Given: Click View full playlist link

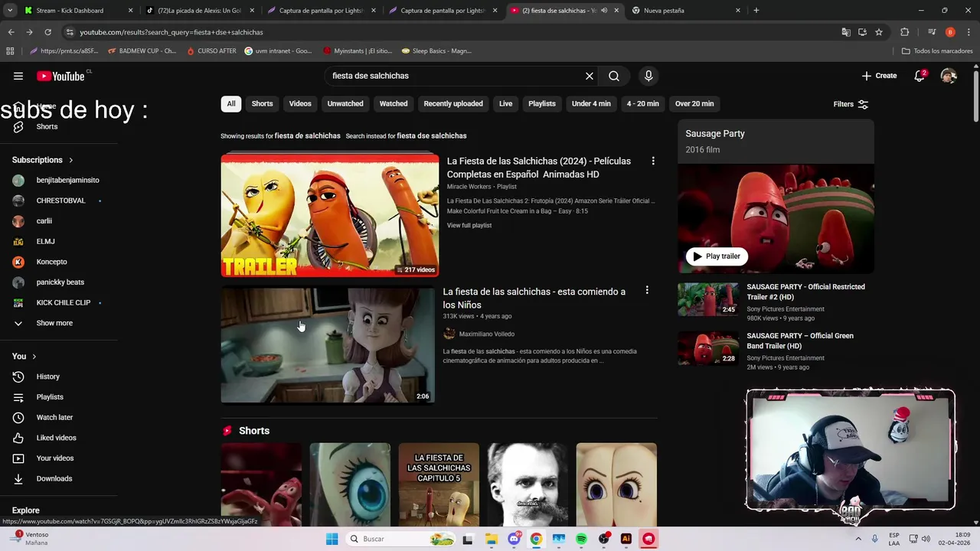Looking at the screenshot, I should (x=469, y=225).
